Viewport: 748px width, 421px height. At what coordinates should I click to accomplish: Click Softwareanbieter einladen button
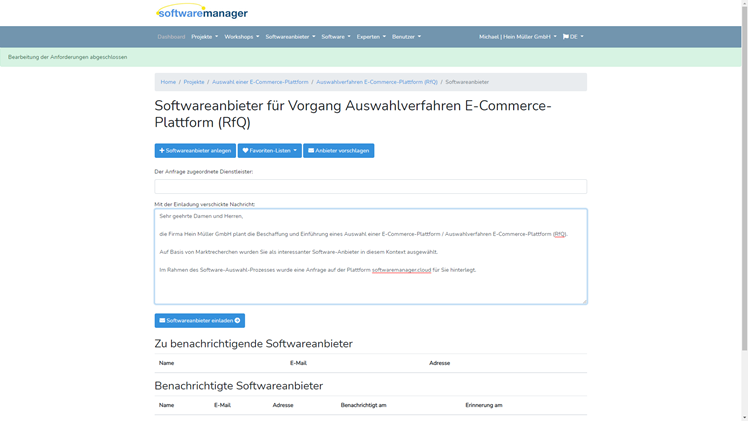coord(199,320)
